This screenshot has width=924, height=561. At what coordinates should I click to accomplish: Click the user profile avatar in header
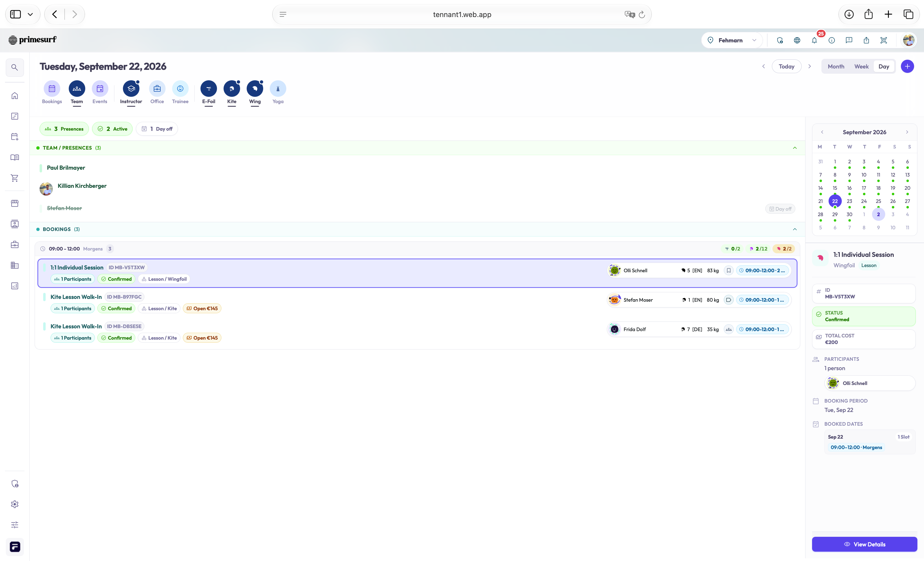[x=909, y=40]
